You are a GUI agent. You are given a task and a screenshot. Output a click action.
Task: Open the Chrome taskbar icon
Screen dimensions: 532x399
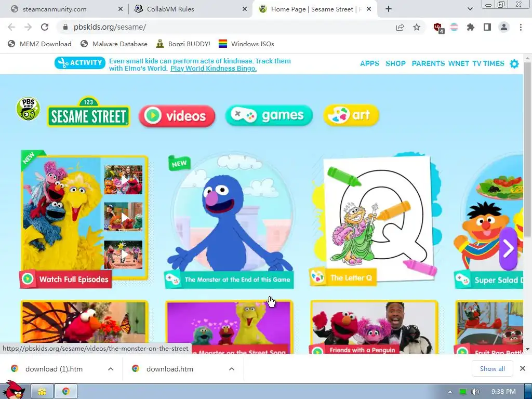pos(66,392)
